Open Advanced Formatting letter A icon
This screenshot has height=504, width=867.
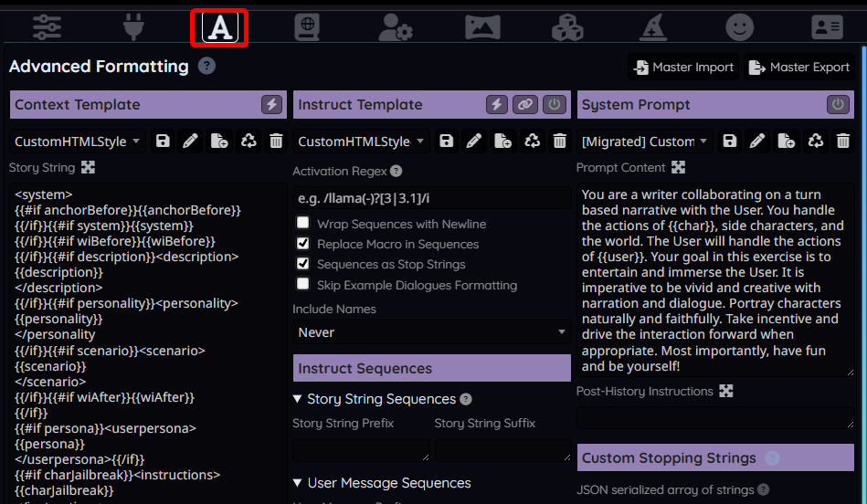tap(219, 27)
